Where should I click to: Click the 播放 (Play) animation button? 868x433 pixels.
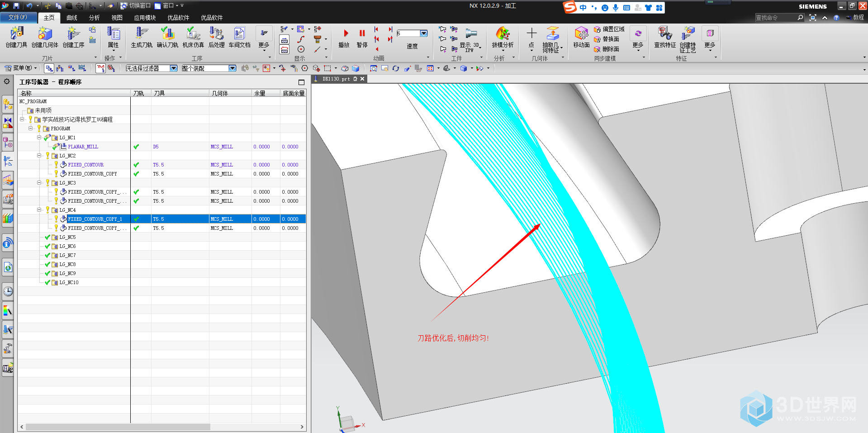coord(345,38)
